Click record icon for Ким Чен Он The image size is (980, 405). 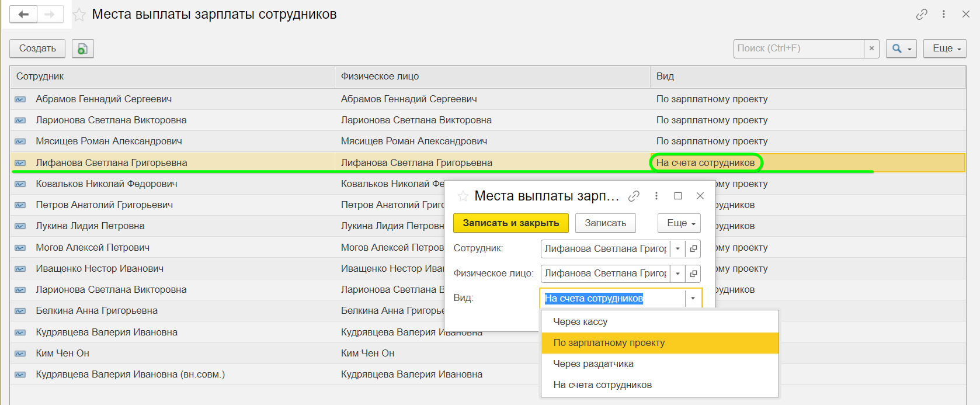pyautogui.click(x=20, y=354)
